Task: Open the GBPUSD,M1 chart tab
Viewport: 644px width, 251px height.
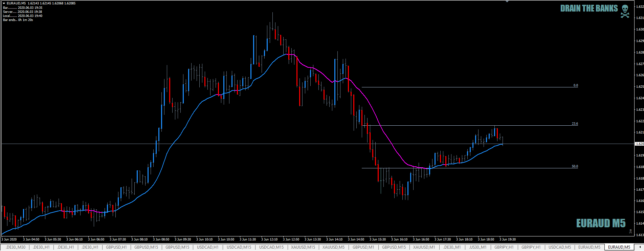Action: pos(363,247)
